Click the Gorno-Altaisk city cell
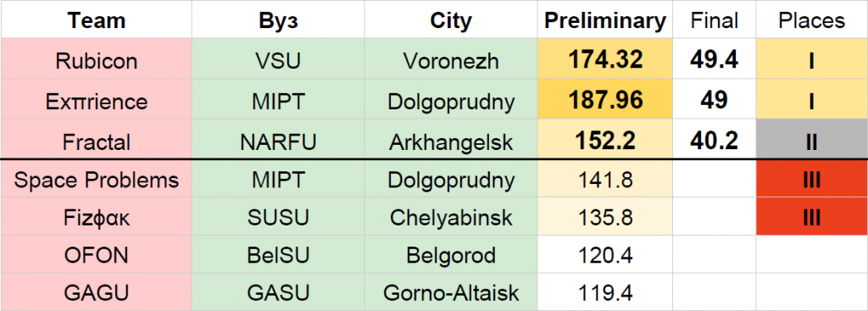 [451, 292]
